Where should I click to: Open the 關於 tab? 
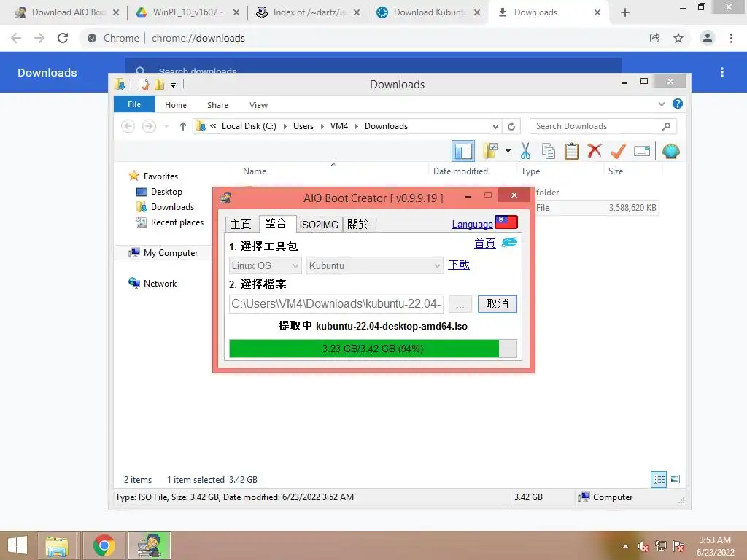tap(359, 225)
